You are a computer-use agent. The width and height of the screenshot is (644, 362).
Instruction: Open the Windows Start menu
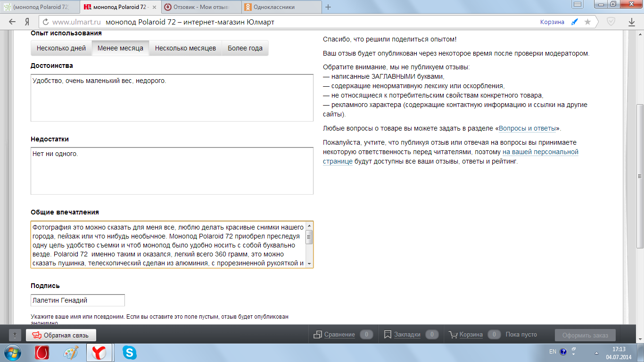[x=13, y=353]
